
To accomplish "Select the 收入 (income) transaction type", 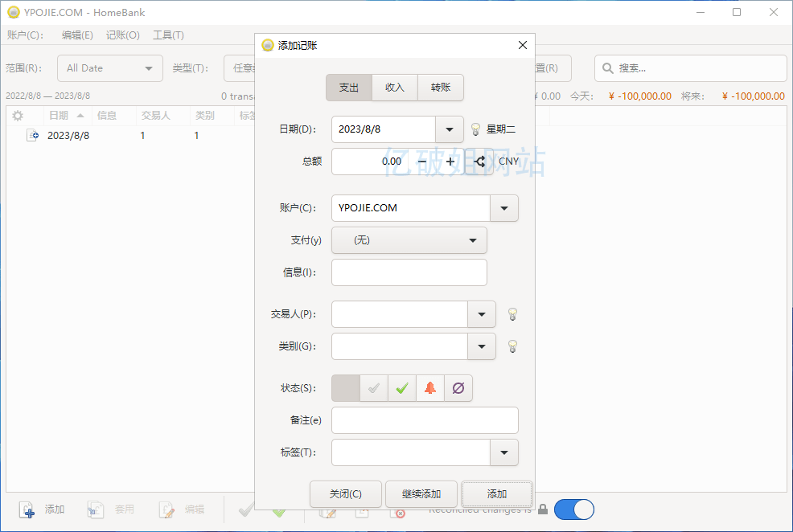I will 395,88.
